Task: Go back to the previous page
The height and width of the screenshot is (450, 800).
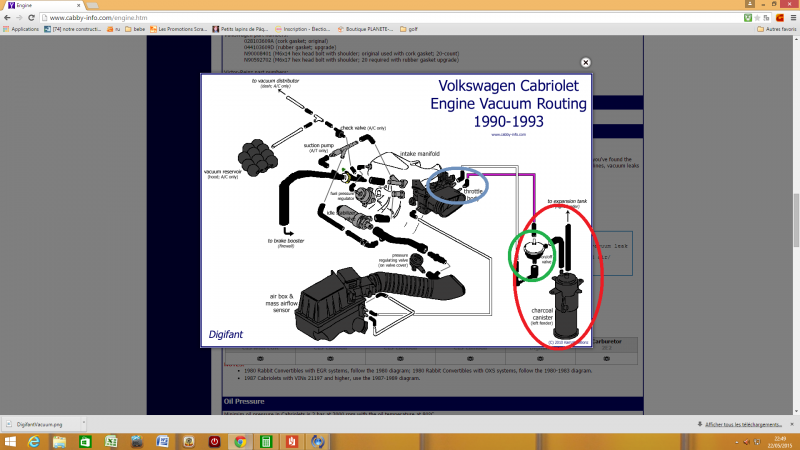Action: pyautogui.click(x=7, y=17)
